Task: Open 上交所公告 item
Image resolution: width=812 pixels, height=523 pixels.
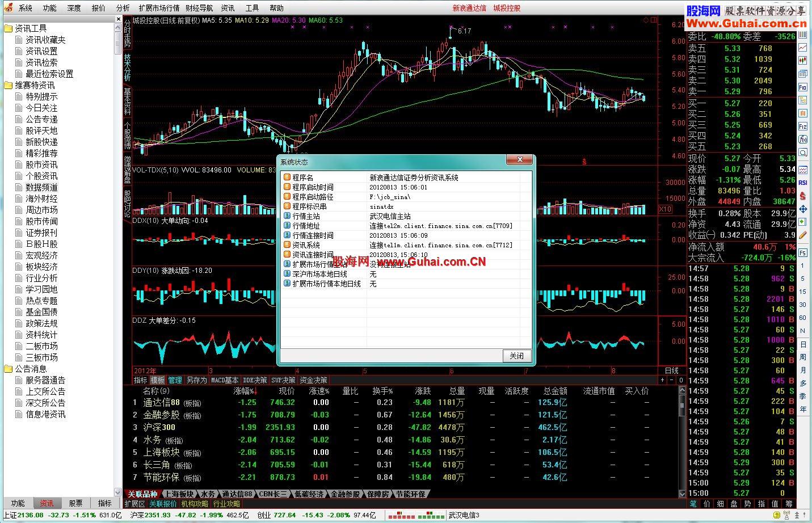Action: pos(45,391)
